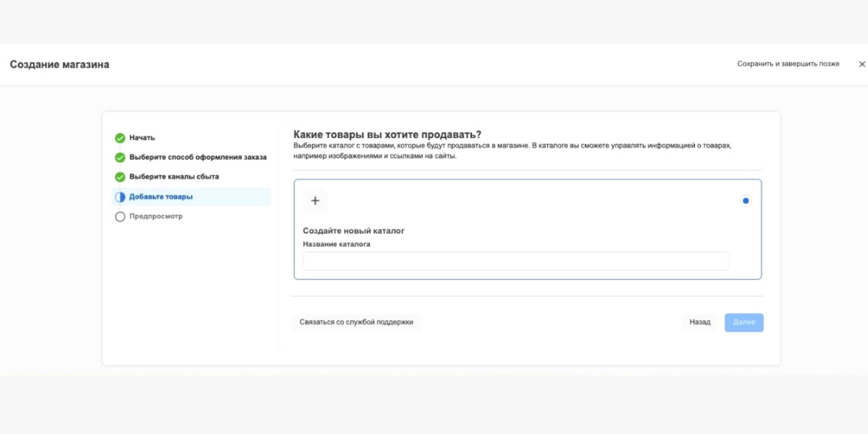Click heading Какие товары вы хотите продавать?
868x434 pixels.
click(x=387, y=135)
